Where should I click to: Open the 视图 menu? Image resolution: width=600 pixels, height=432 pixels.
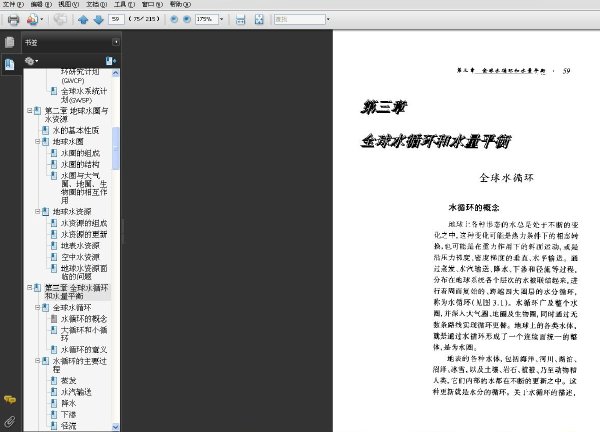[68, 5]
